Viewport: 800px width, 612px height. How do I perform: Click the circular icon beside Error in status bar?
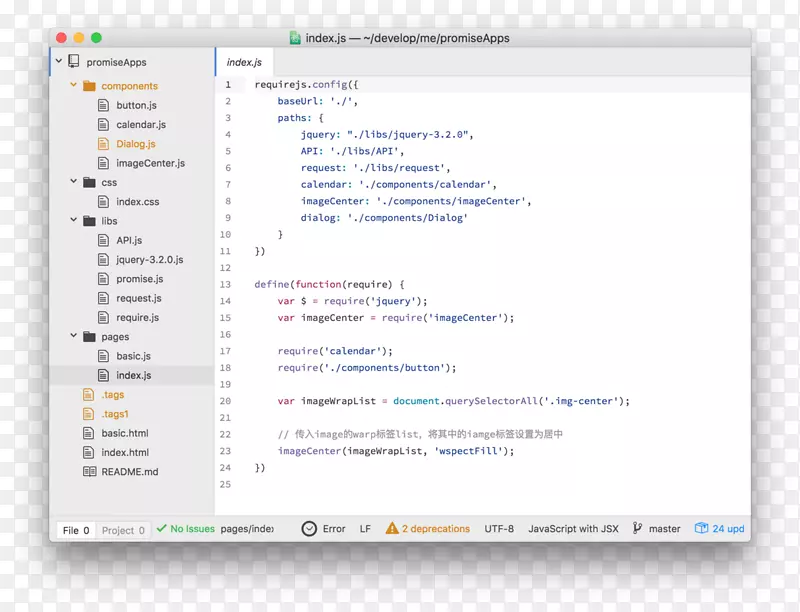click(308, 528)
